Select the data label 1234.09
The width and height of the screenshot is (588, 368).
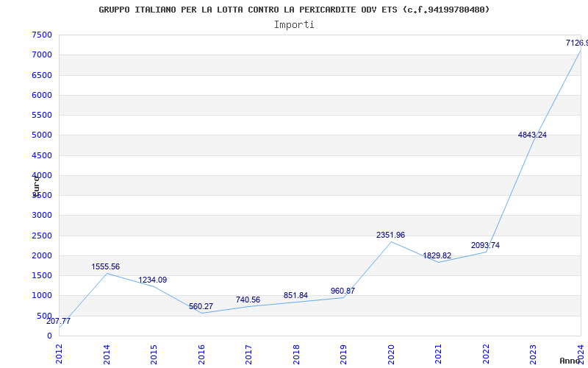(153, 280)
